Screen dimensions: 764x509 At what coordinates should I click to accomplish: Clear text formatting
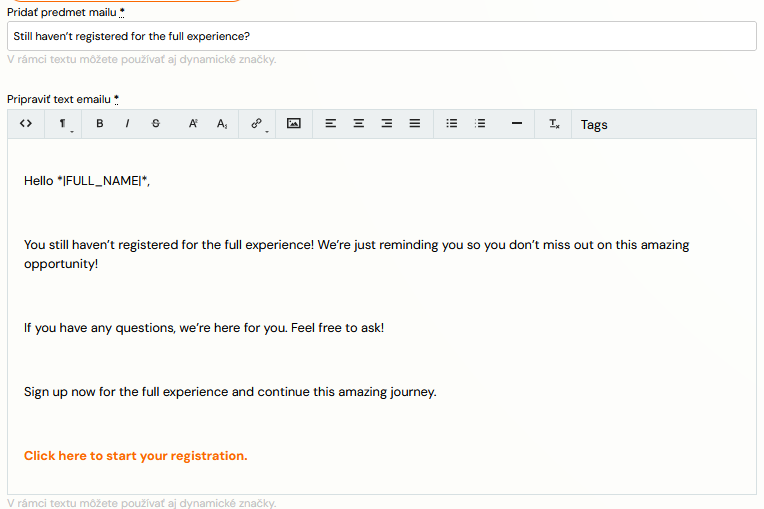554,124
